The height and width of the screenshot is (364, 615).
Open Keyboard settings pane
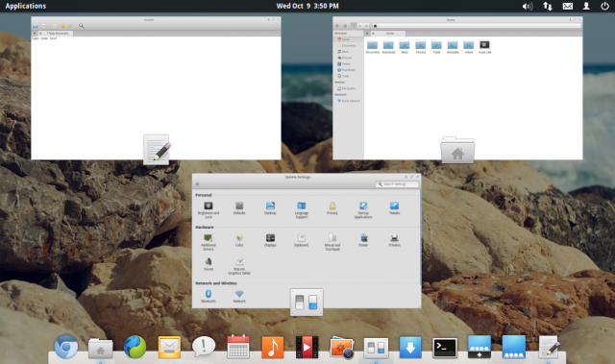[301, 240]
